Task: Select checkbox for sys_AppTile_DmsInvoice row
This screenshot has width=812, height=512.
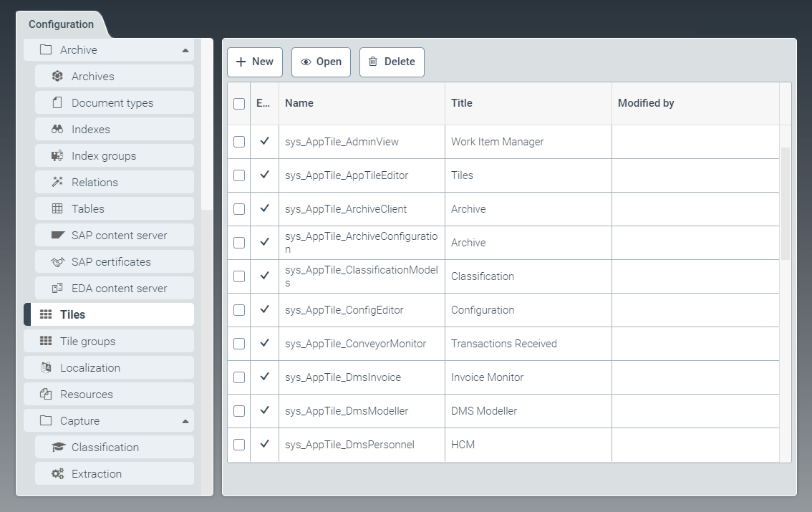Action: click(x=239, y=377)
